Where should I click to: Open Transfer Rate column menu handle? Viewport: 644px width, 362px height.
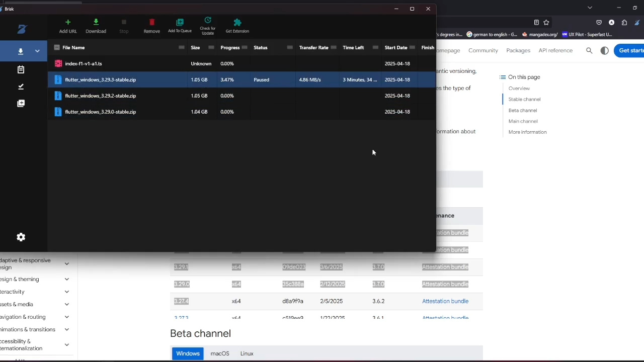coord(334,47)
